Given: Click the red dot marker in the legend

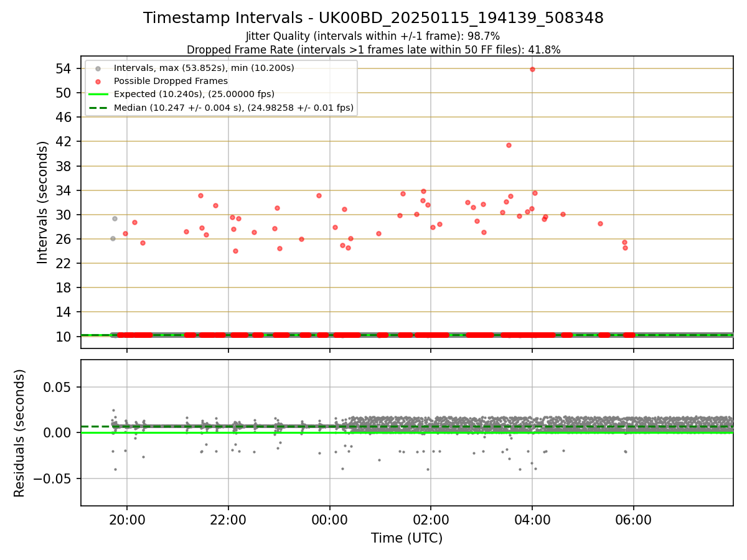Looking at the screenshot, I should 98,81.
